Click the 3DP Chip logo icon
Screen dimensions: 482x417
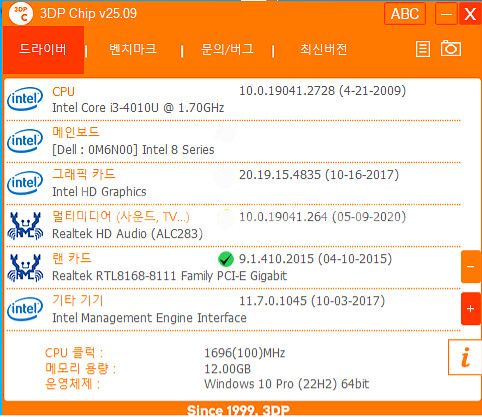pos(21,14)
